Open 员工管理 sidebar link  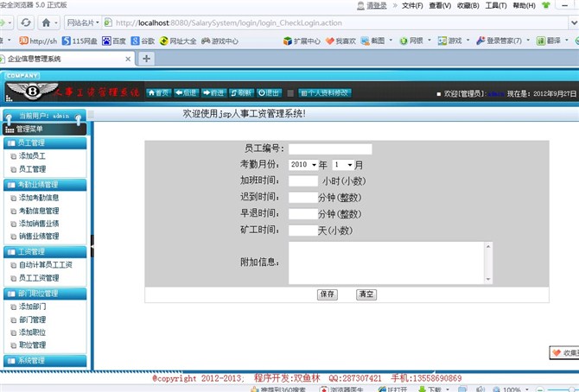click(32, 169)
